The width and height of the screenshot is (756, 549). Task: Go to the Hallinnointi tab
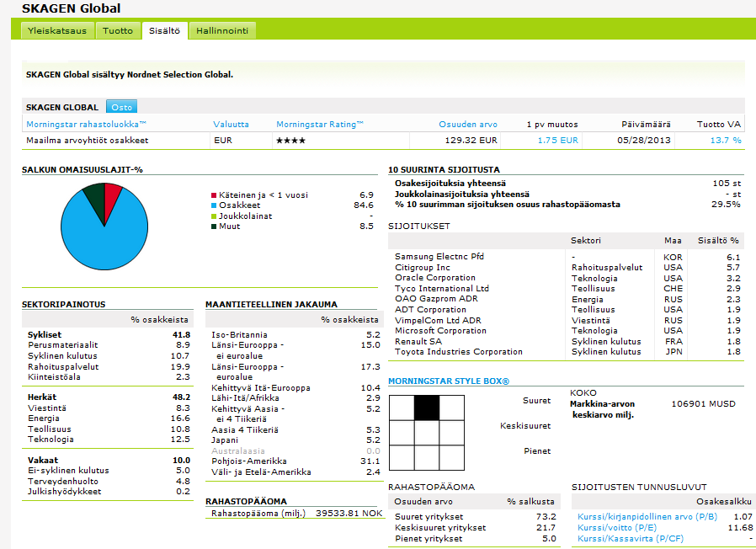pyautogui.click(x=222, y=30)
